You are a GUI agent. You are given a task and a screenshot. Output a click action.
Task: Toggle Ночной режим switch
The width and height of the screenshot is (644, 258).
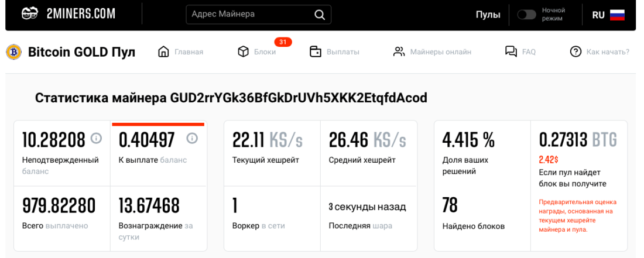tap(526, 15)
